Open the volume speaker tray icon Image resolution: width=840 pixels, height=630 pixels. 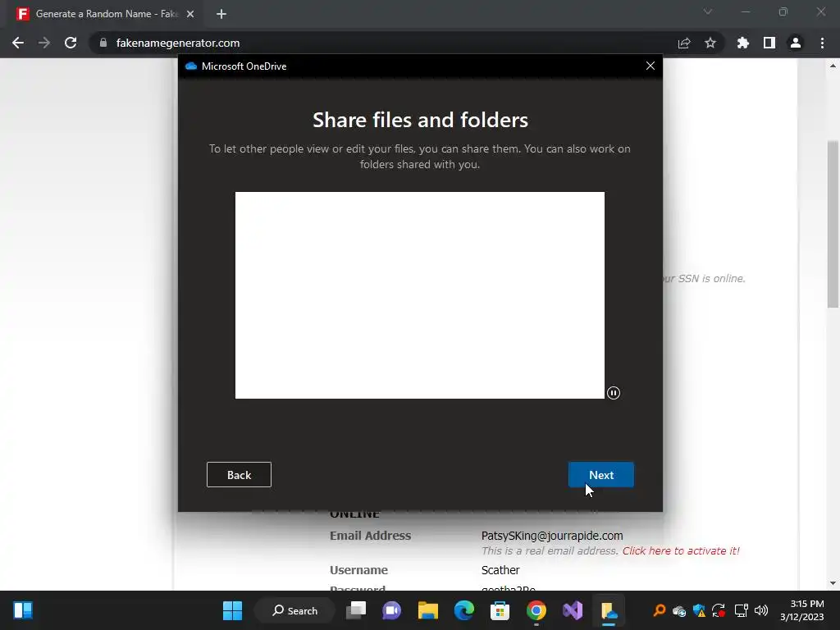pyautogui.click(x=760, y=610)
